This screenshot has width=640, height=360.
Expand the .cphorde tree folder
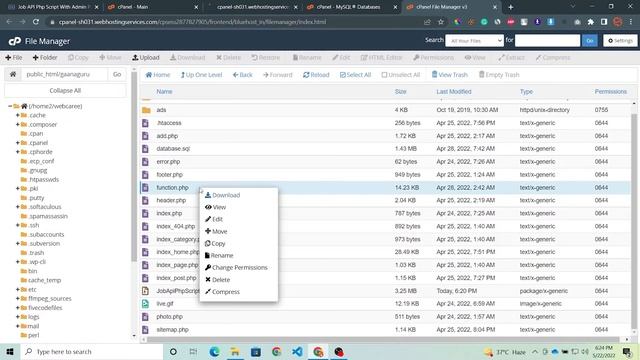coord(18,152)
